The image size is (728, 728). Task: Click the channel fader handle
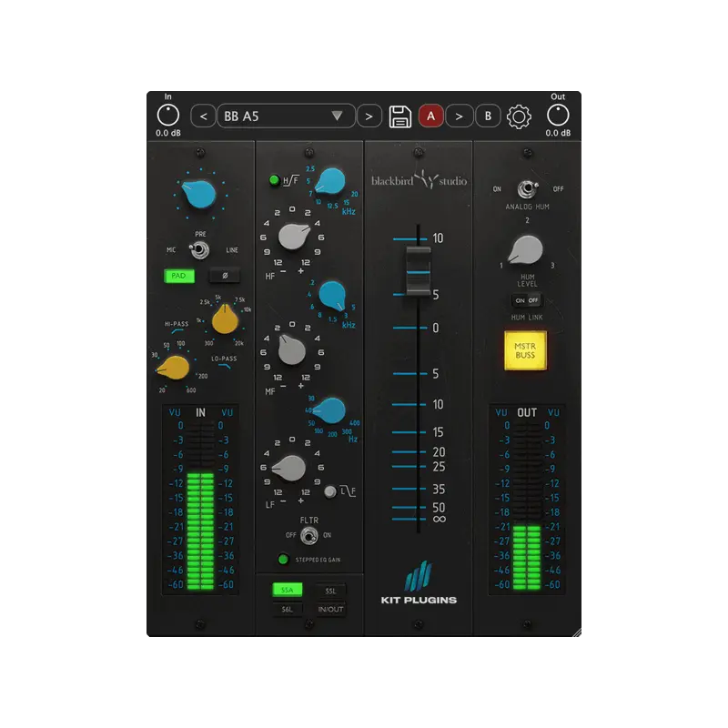coord(419,271)
